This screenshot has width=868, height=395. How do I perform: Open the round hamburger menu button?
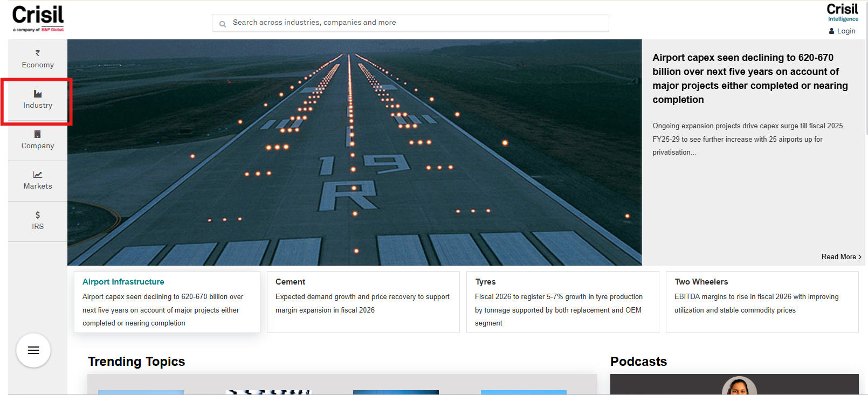pos(33,350)
